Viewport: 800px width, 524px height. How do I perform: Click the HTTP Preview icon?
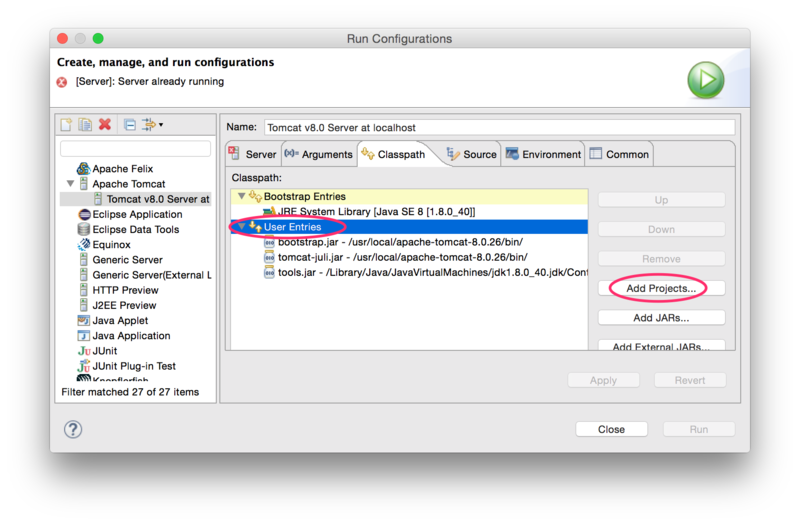84,290
